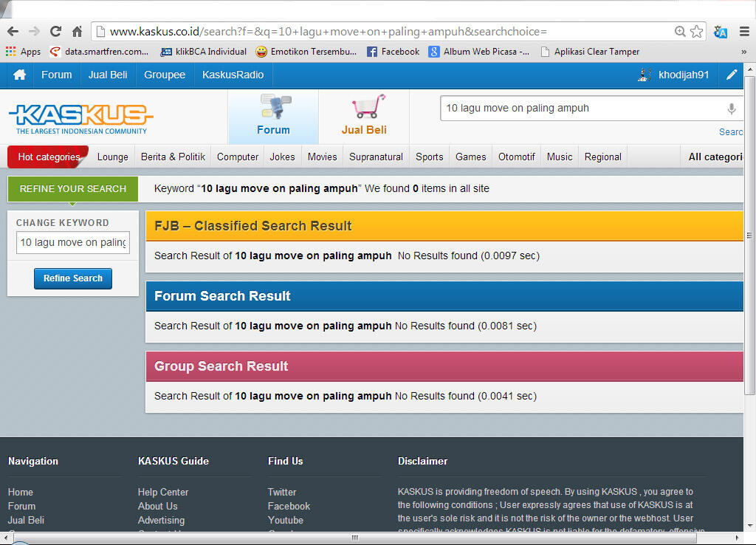Bookmark this page with star icon
This screenshot has width=756, height=545.
tap(696, 31)
